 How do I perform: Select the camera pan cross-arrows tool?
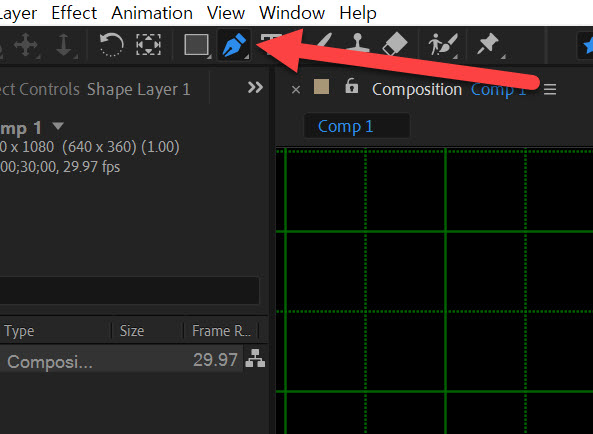(x=26, y=45)
